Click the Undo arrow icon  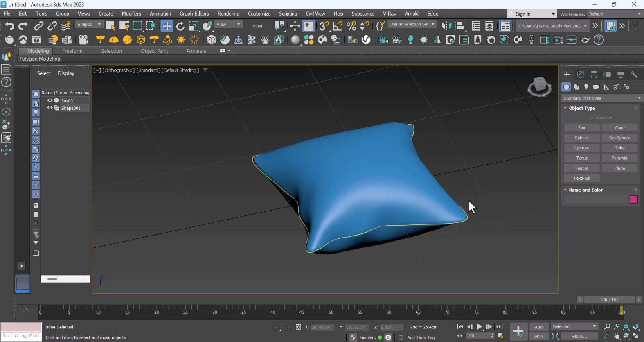click(9, 26)
